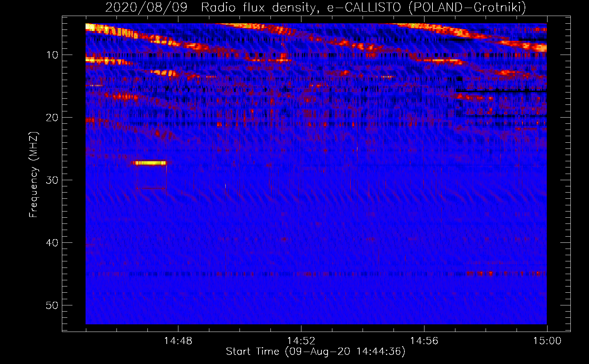Click the 10 MHz frequency tick label
589x364 pixels.
point(52,55)
